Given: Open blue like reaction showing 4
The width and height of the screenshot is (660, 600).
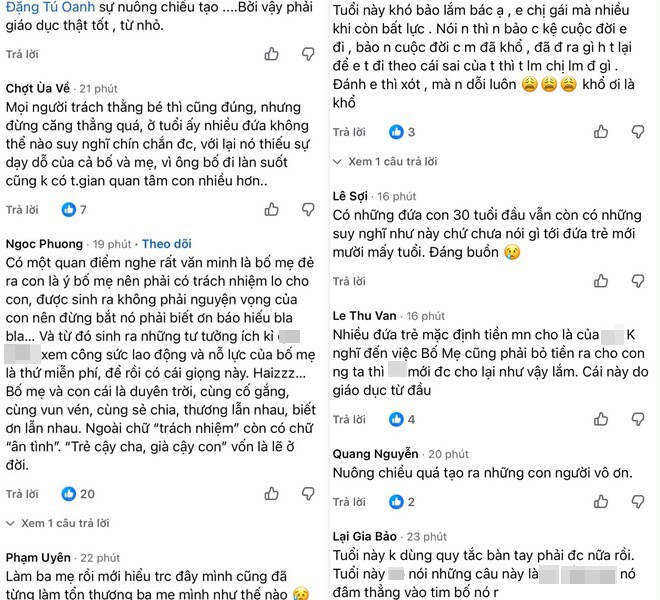Looking at the screenshot, I should [x=402, y=419].
